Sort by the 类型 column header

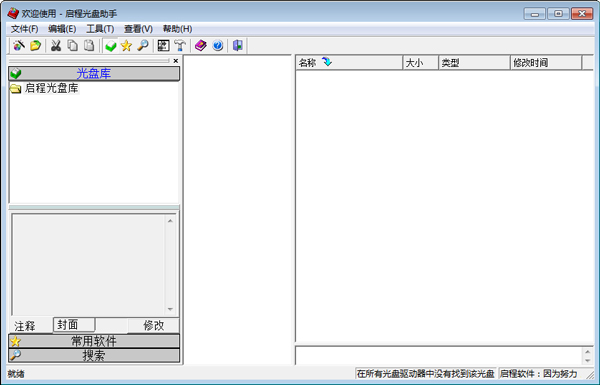click(x=474, y=62)
